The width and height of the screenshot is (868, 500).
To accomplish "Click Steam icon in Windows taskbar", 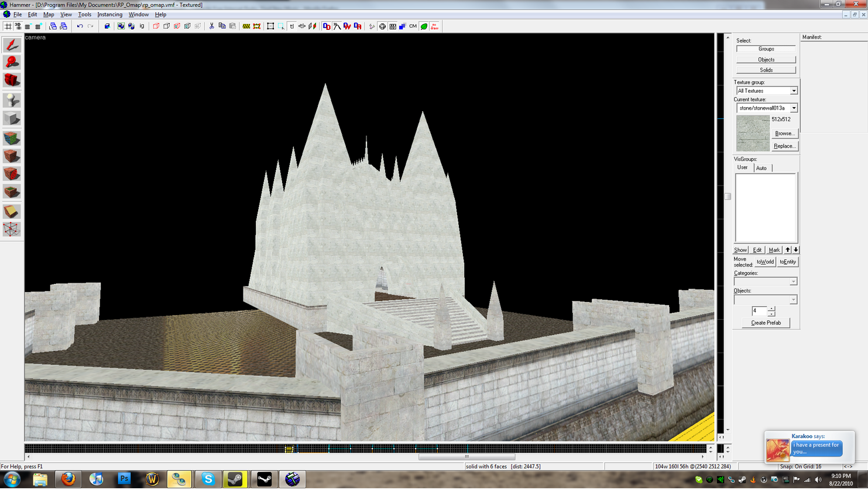I will tap(236, 480).
